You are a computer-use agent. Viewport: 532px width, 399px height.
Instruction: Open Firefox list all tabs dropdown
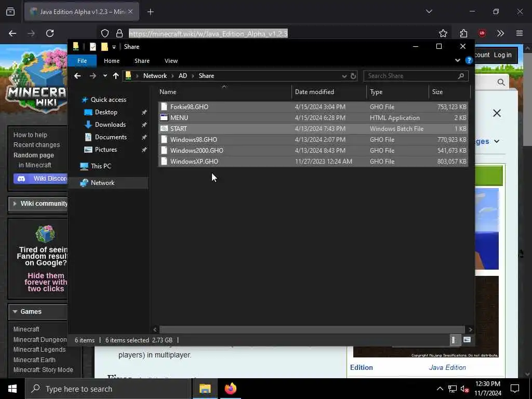click(429, 11)
